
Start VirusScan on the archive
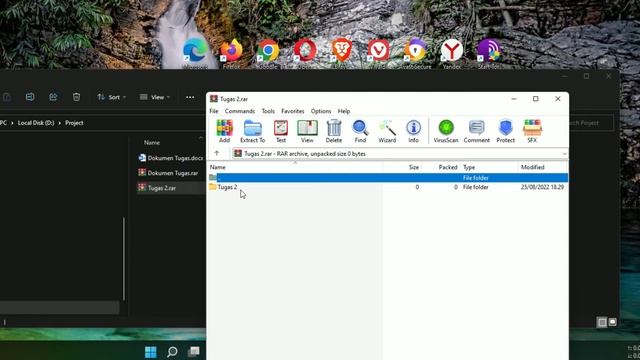(x=446, y=131)
